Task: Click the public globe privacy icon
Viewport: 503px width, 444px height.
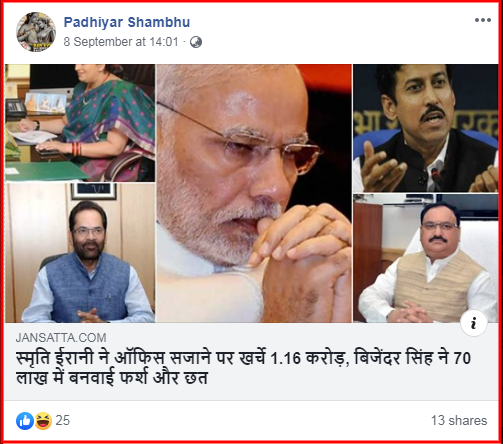Action: click(x=196, y=42)
